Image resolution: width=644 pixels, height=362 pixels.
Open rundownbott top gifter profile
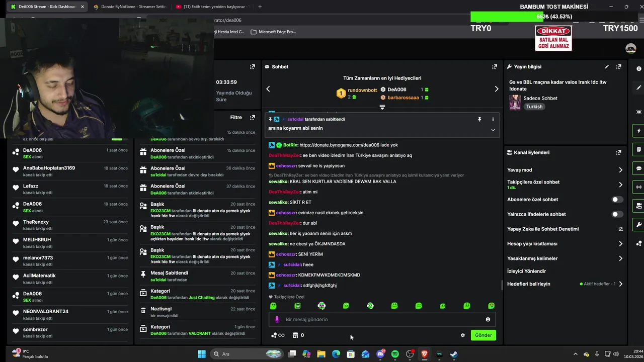click(362, 90)
